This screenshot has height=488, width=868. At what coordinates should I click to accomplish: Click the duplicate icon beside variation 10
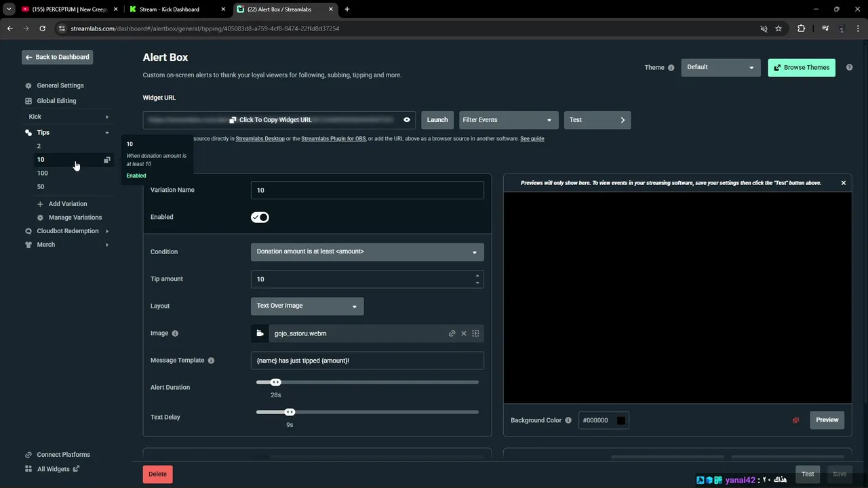tap(106, 160)
